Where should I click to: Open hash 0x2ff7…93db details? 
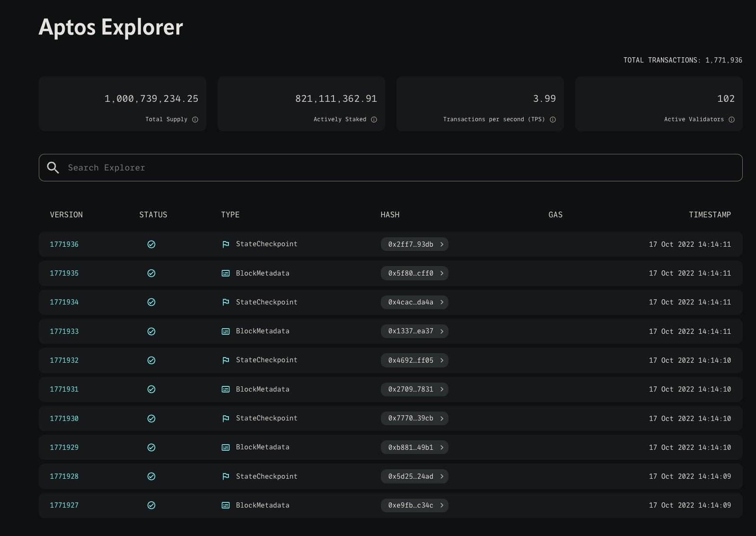(x=410, y=244)
